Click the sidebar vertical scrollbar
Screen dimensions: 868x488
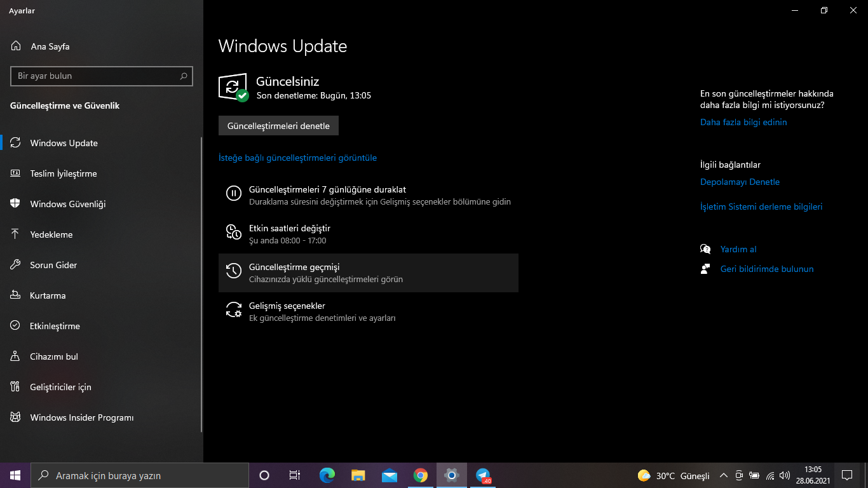[x=201, y=284]
